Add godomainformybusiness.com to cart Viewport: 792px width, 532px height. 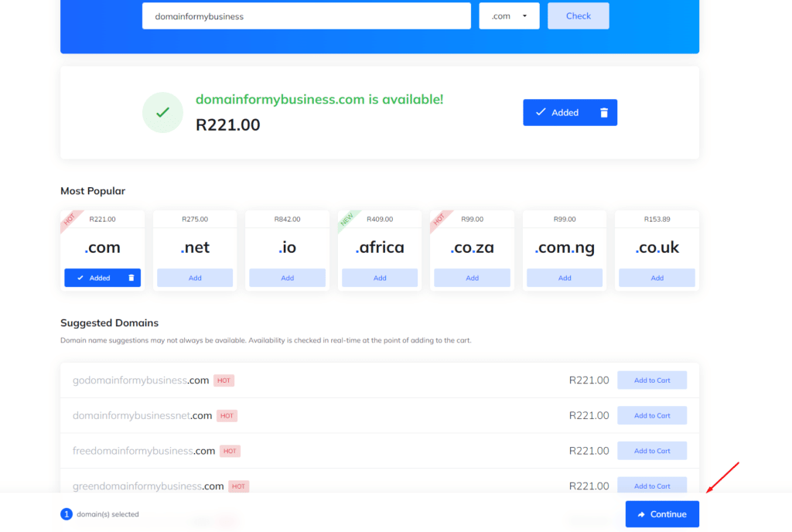[x=652, y=380]
